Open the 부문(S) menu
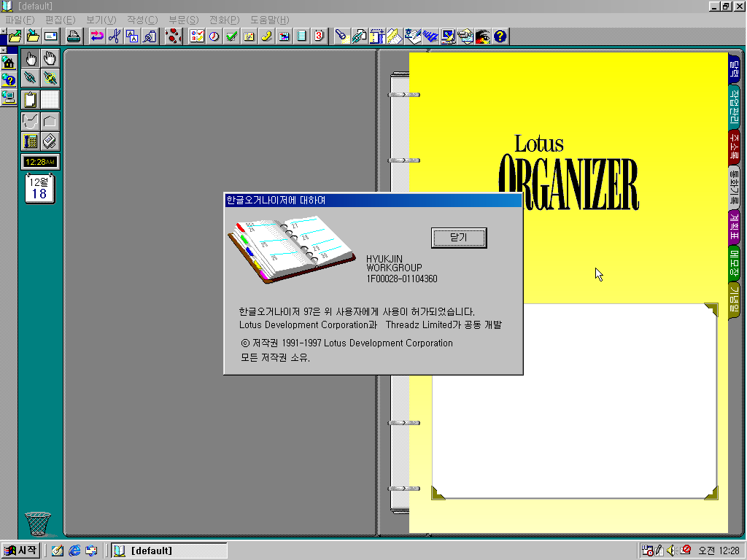This screenshot has height=560, width=747. tap(183, 20)
